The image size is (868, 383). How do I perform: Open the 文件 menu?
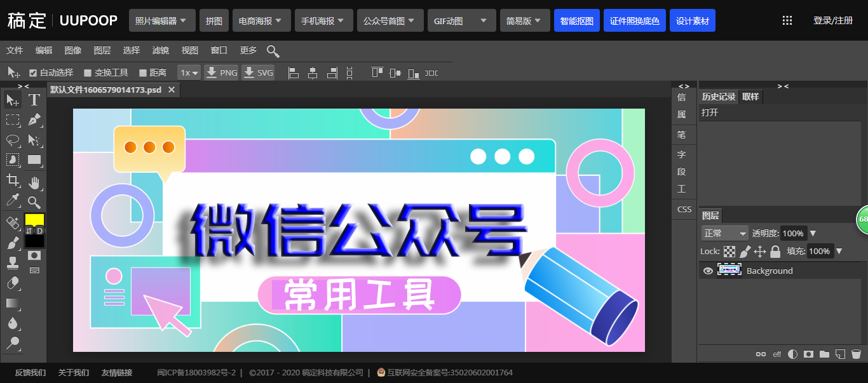coord(15,50)
